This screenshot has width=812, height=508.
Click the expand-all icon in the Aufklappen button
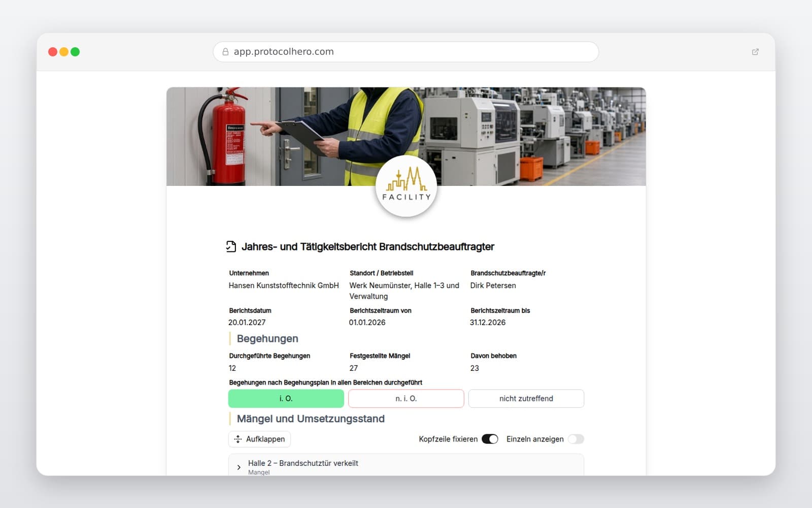[x=238, y=439]
